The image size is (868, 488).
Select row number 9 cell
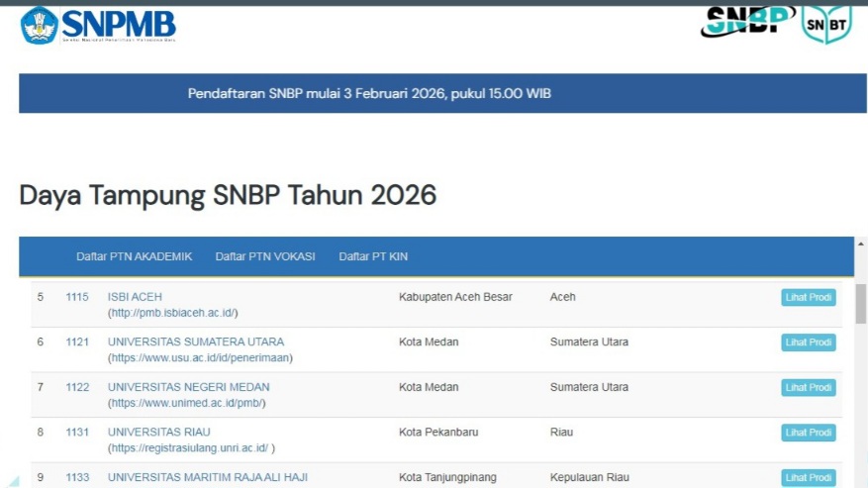point(41,477)
